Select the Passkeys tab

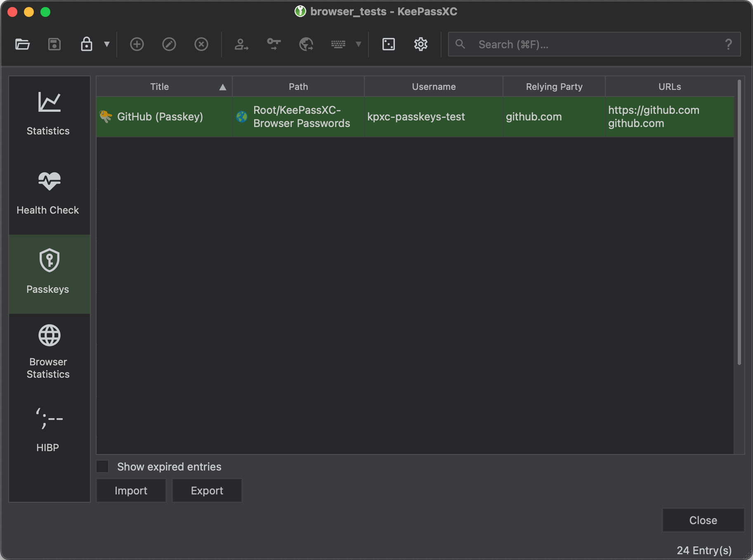coord(49,274)
